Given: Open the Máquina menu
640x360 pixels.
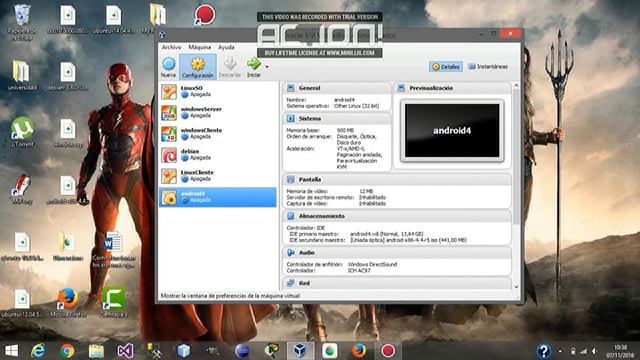Looking at the screenshot, I should (x=200, y=47).
